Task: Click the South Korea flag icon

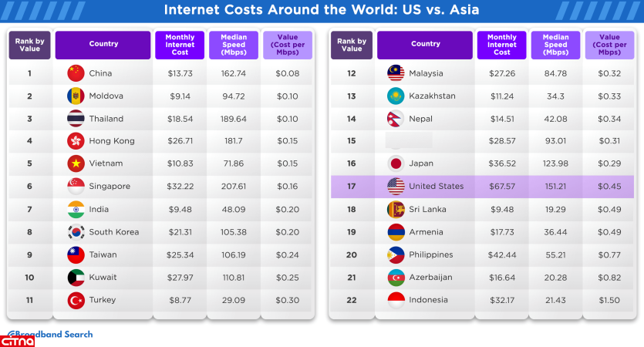Action: pos(76,232)
